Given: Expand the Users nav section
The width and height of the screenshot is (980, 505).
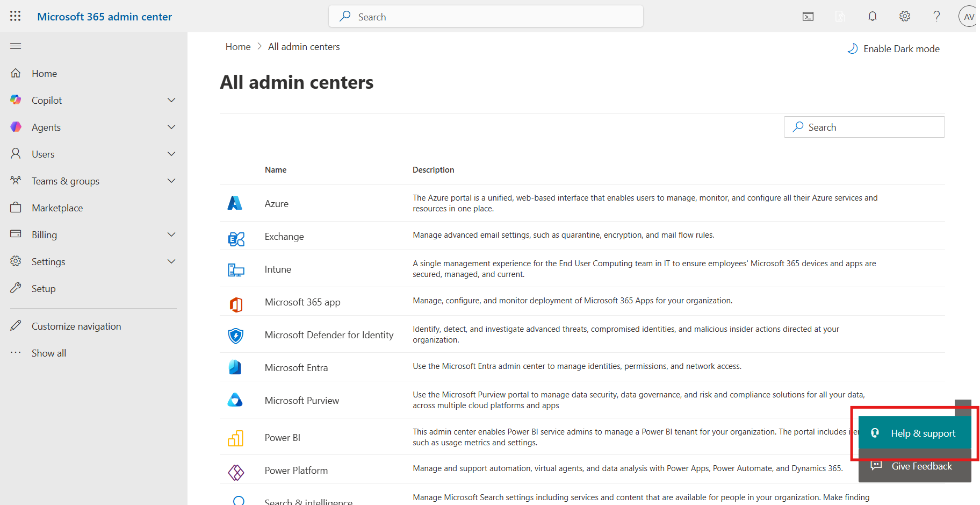Looking at the screenshot, I should click(171, 154).
